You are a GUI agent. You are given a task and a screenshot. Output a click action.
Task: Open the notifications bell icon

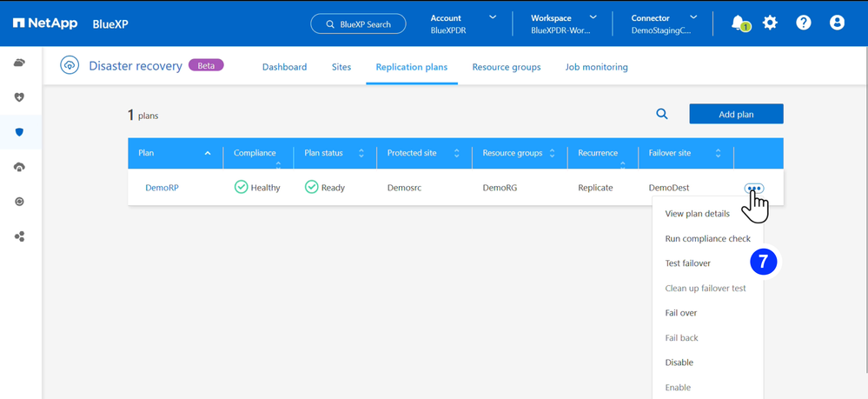(739, 23)
